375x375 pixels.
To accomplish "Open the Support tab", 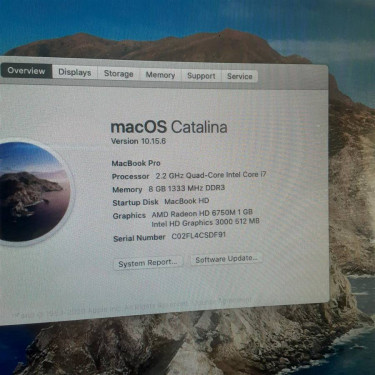I will (201, 76).
